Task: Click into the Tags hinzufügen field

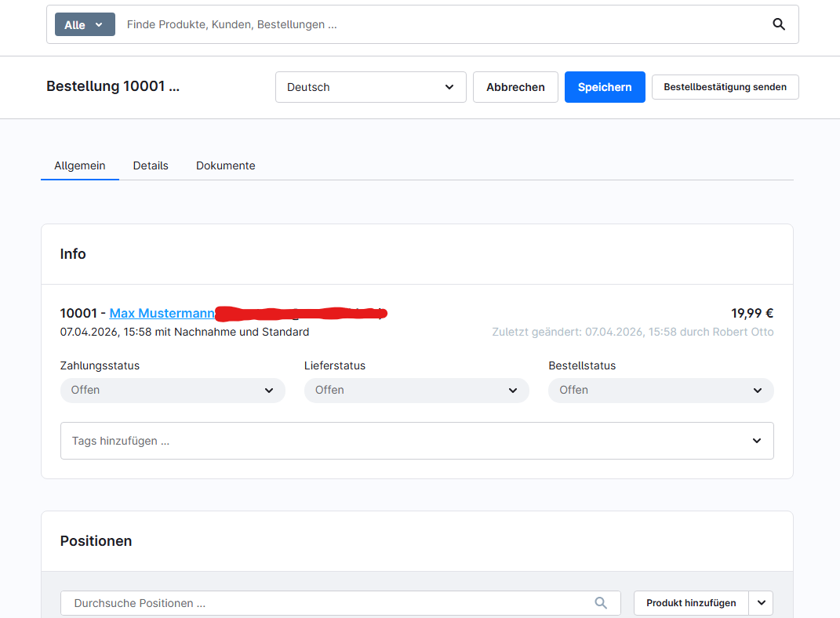Action: pyautogui.click(x=392, y=441)
